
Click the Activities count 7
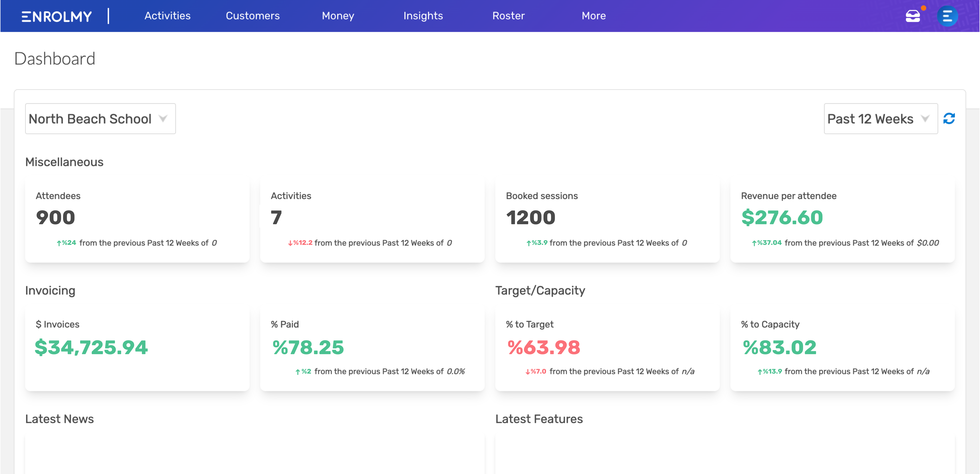click(x=276, y=218)
